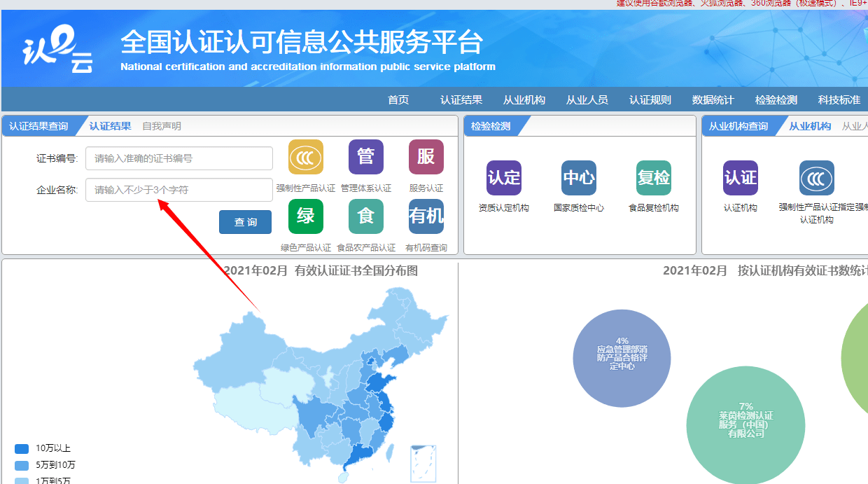Click the 认证结果查询 panel header
868x484 pixels.
[x=38, y=126]
